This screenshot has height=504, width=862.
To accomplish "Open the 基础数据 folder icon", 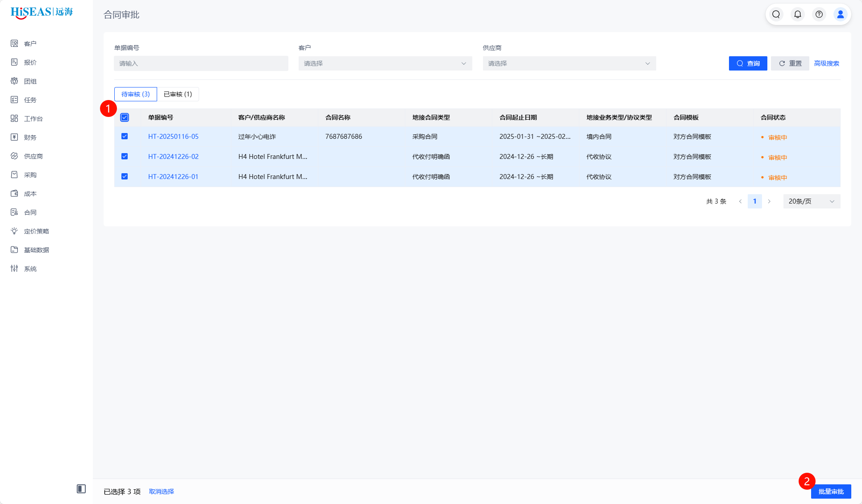I will [x=14, y=250].
